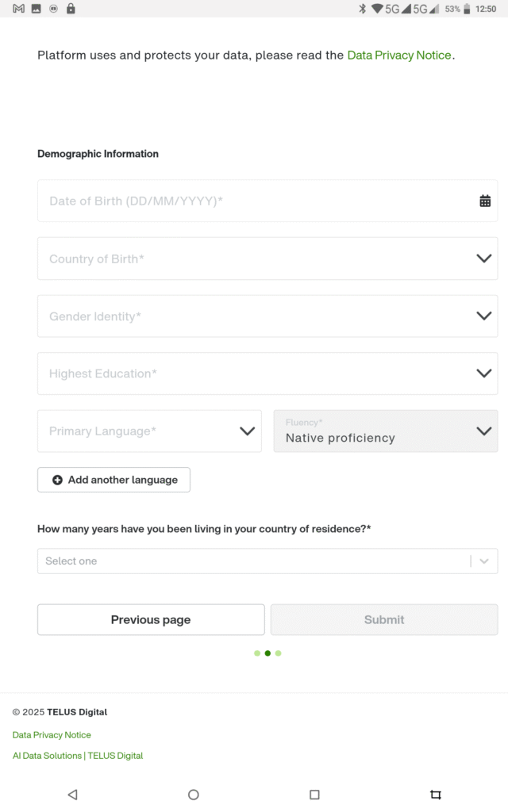This screenshot has width=508, height=812.
Task: Tap the recent apps square icon
Action: pos(314,794)
